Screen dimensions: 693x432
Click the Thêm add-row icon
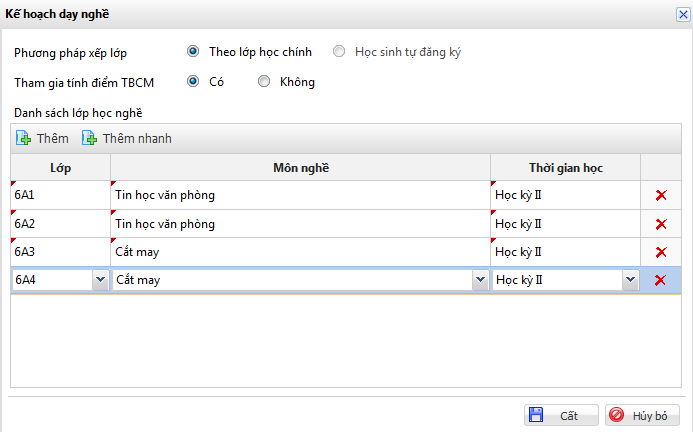[24, 138]
